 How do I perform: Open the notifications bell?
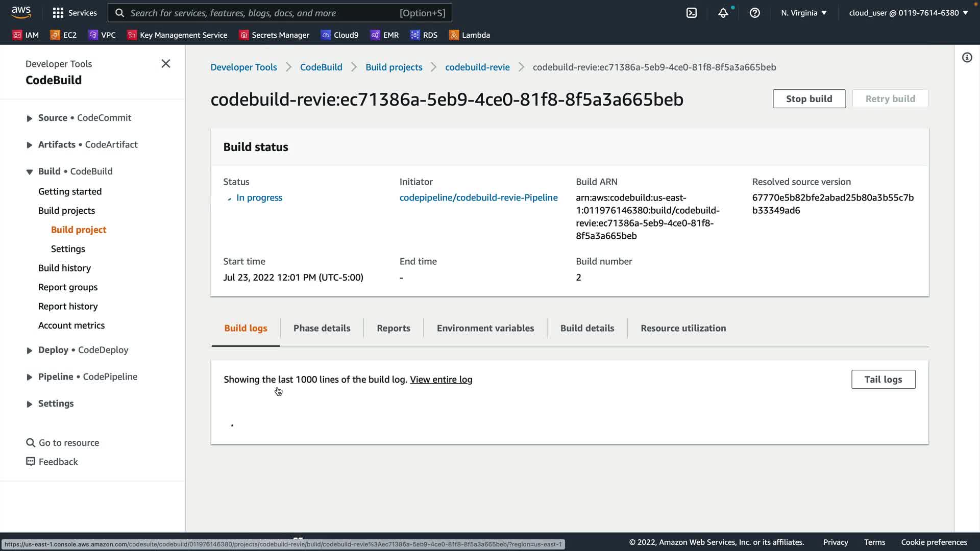pos(723,13)
